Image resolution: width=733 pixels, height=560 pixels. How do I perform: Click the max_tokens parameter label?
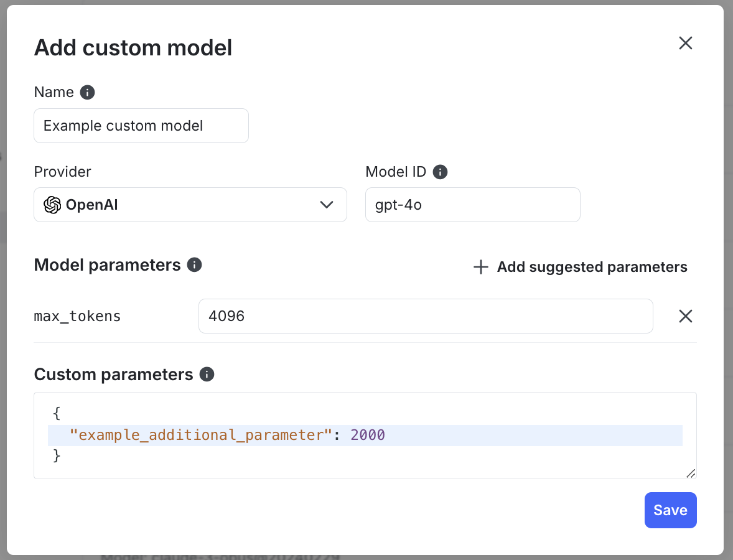[77, 316]
